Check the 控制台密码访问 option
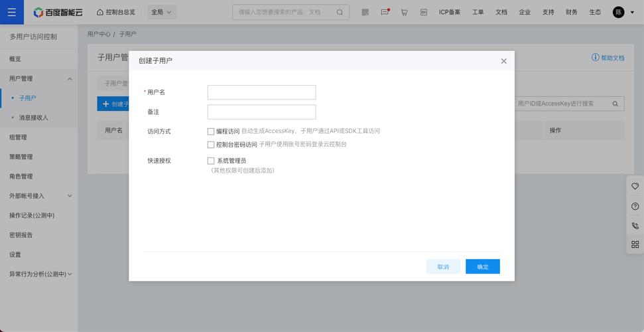 click(211, 144)
